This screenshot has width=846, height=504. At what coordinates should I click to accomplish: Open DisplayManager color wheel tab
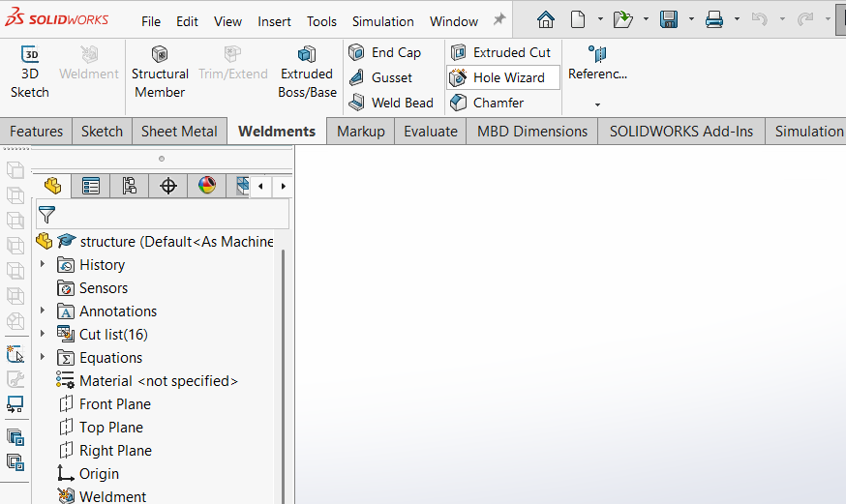point(206,186)
